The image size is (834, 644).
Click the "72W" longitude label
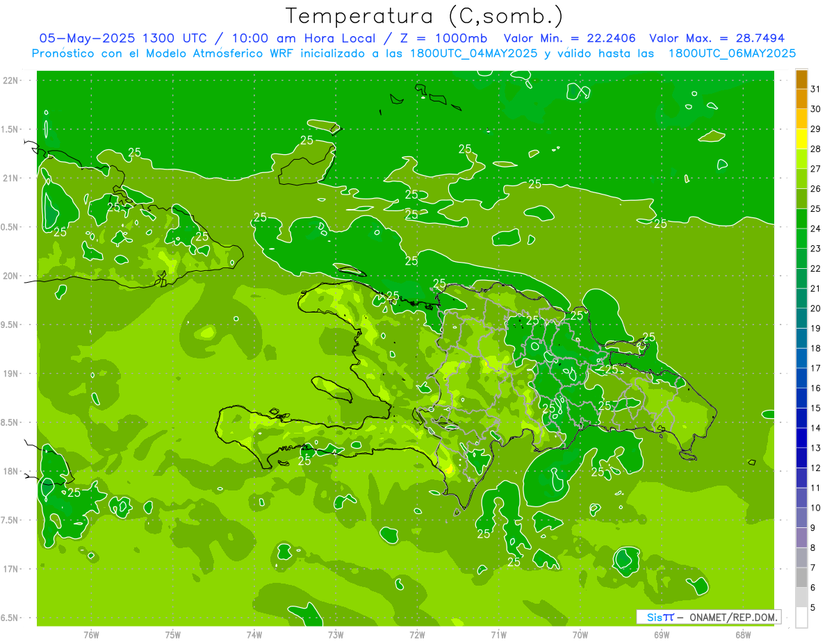417,635
